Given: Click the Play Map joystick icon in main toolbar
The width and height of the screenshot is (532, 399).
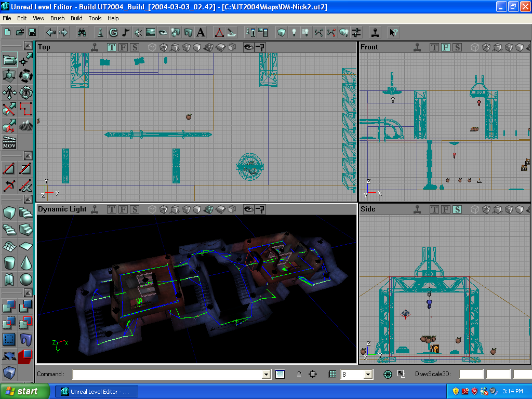Looking at the screenshot, I should click(x=375, y=33).
